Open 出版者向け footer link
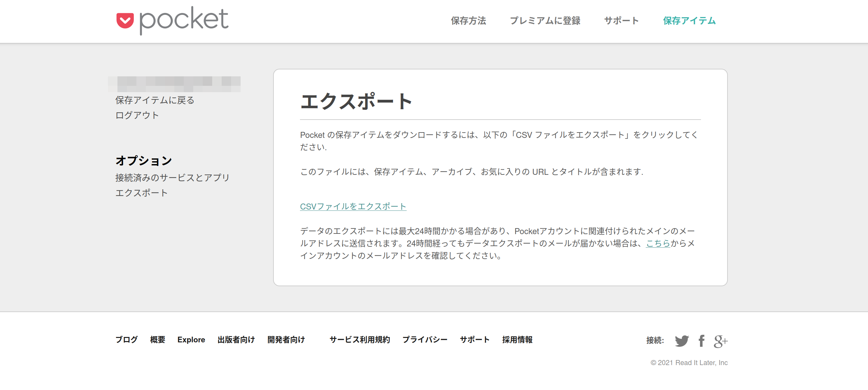Viewport: 868px width, 390px height. pos(236,340)
